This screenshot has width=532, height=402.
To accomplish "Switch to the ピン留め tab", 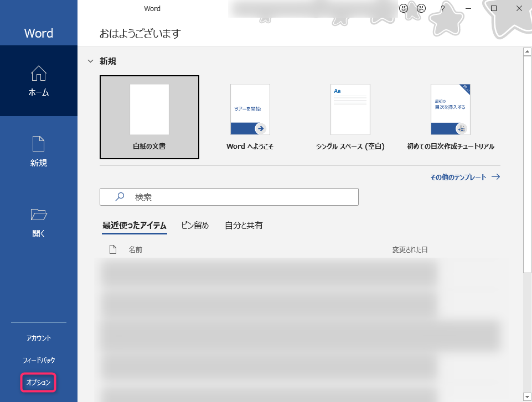I will [195, 226].
